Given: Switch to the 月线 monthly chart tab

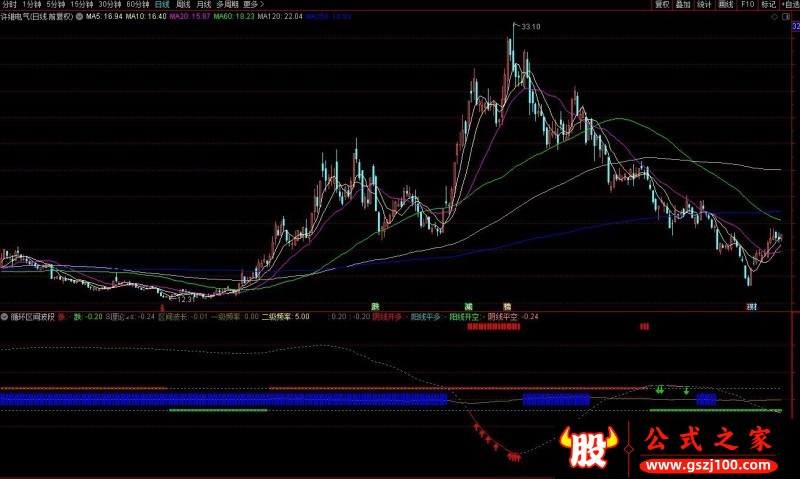Looking at the screenshot, I should coord(204,5).
